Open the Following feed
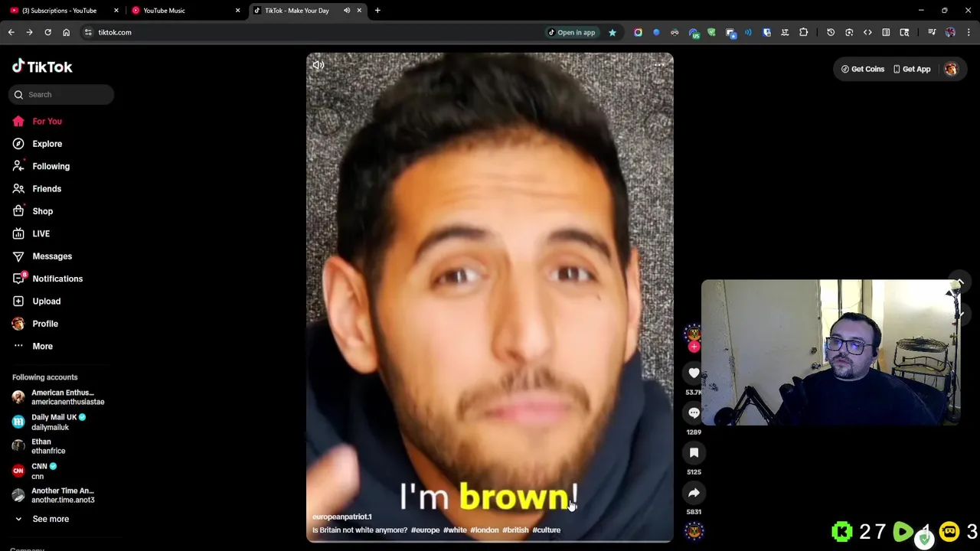 51,166
